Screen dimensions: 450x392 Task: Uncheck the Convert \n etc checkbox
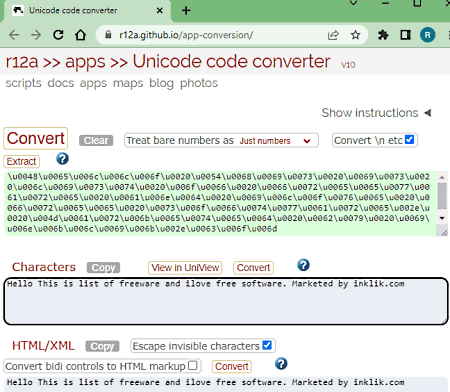click(x=409, y=139)
